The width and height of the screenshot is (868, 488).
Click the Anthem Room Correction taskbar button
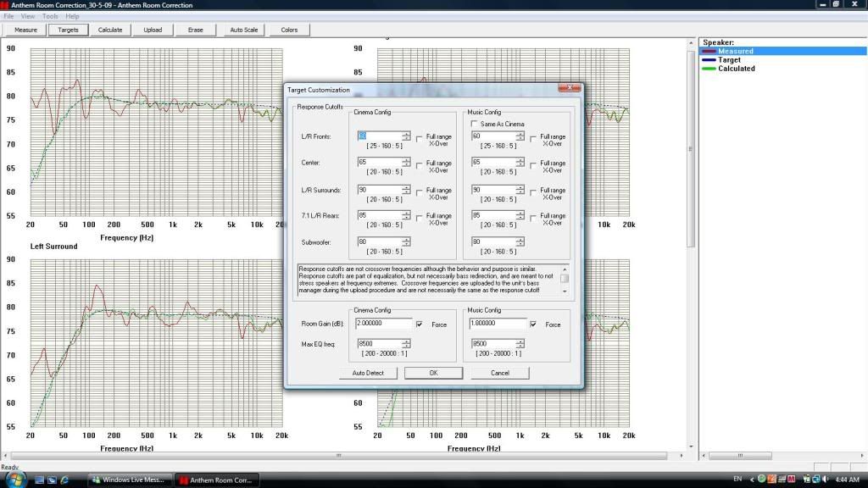coord(214,480)
